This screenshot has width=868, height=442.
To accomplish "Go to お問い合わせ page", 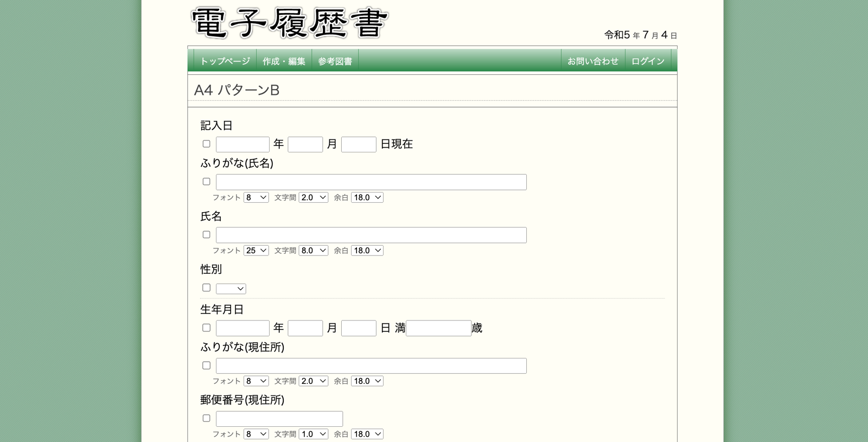I will tap(593, 61).
